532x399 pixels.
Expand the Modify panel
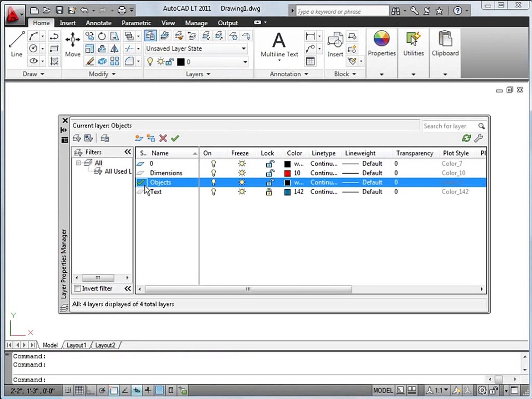coord(102,74)
